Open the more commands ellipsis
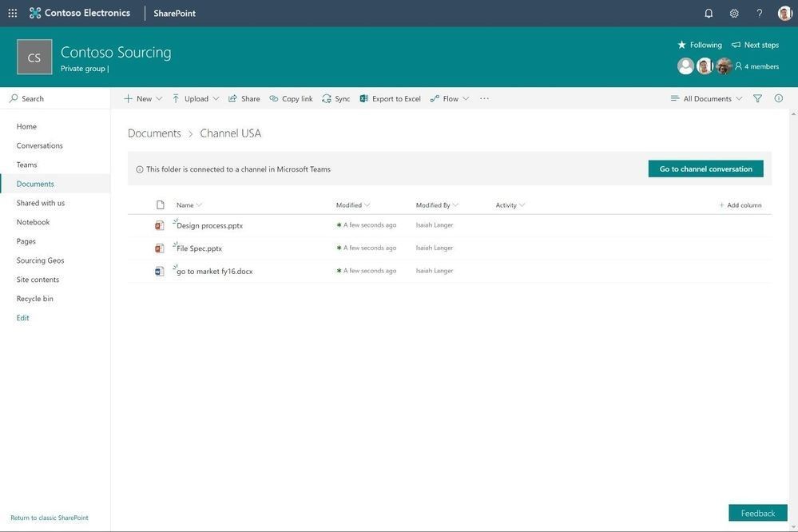 click(x=484, y=99)
